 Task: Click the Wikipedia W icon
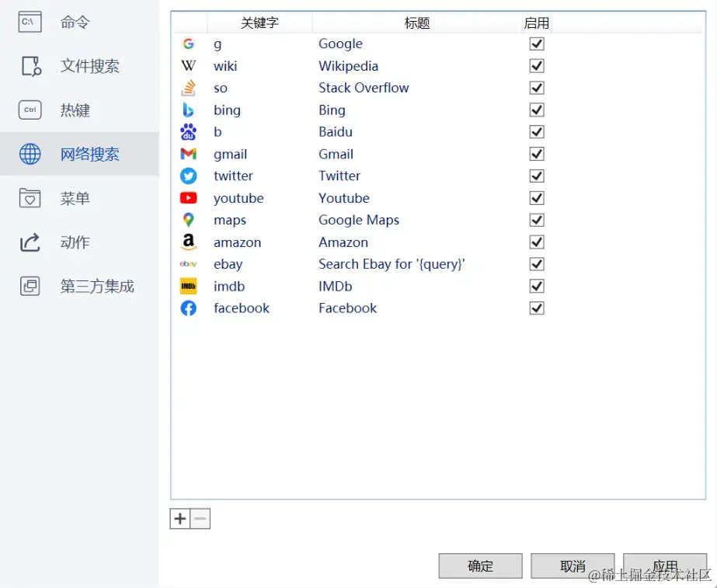189,66
